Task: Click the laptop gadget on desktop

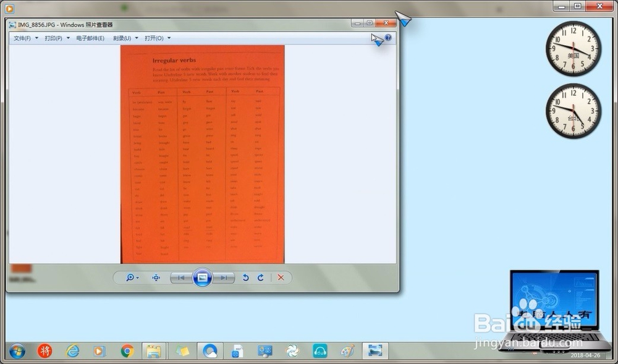Action: tap(554, 310)
